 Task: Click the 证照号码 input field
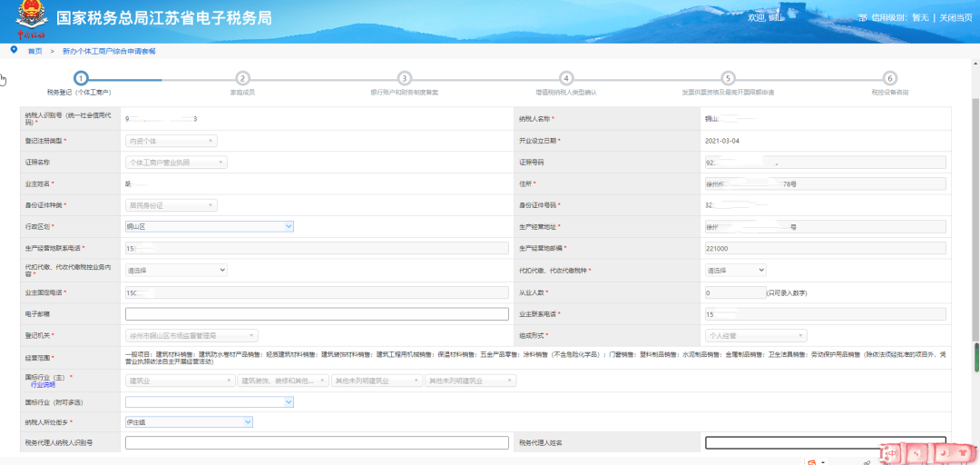(825, 163)
